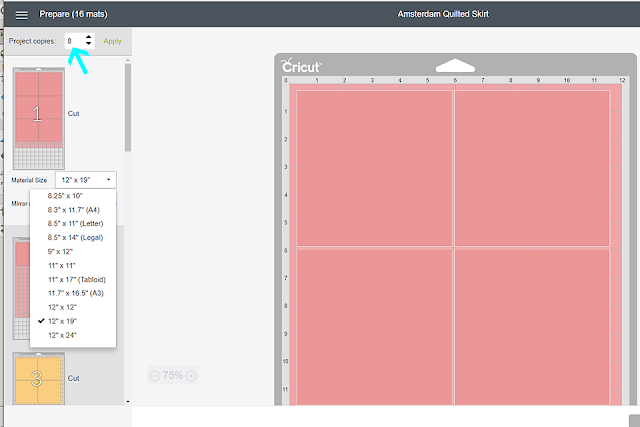Click the partially hidden mat 2 thumbnail
The height and width of the screenshot is (427, 640).
pyautogui.click(x=21, y=288)
